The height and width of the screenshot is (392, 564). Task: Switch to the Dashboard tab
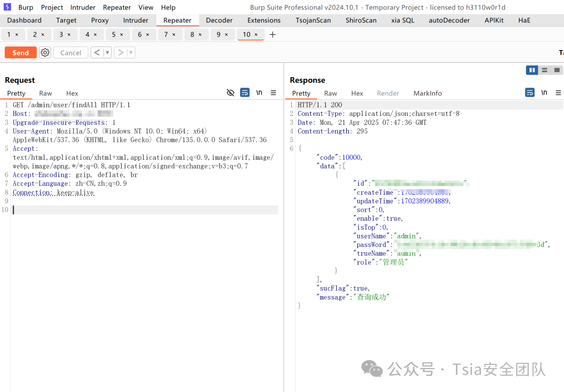point(24,20)
